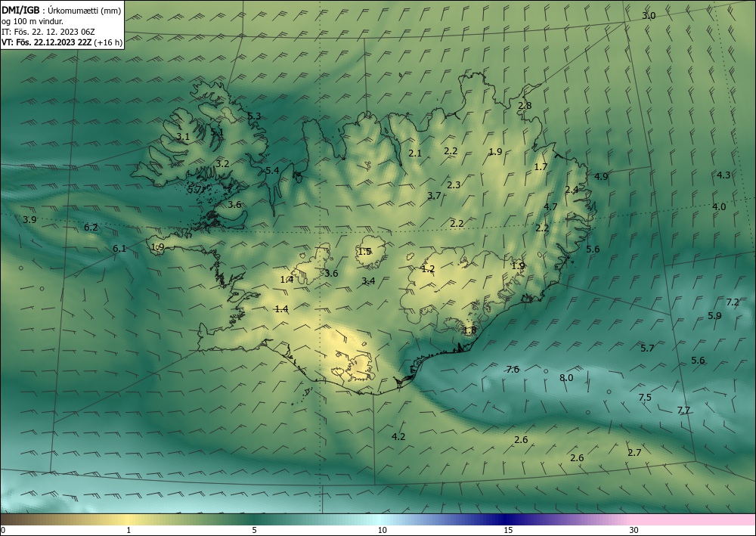Click the '1.8' value near the south coast
Screen dimensions: 756x536
pos(469,330)
